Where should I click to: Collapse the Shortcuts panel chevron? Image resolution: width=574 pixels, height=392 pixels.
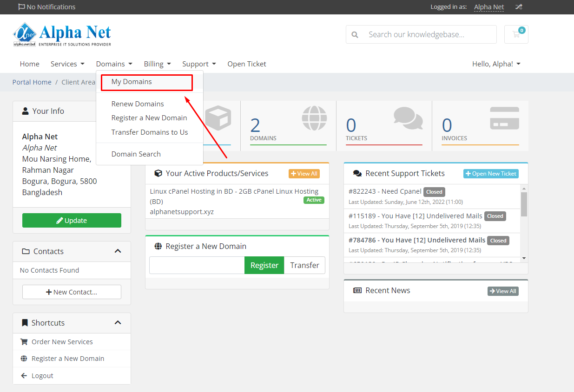coord(118,323)
